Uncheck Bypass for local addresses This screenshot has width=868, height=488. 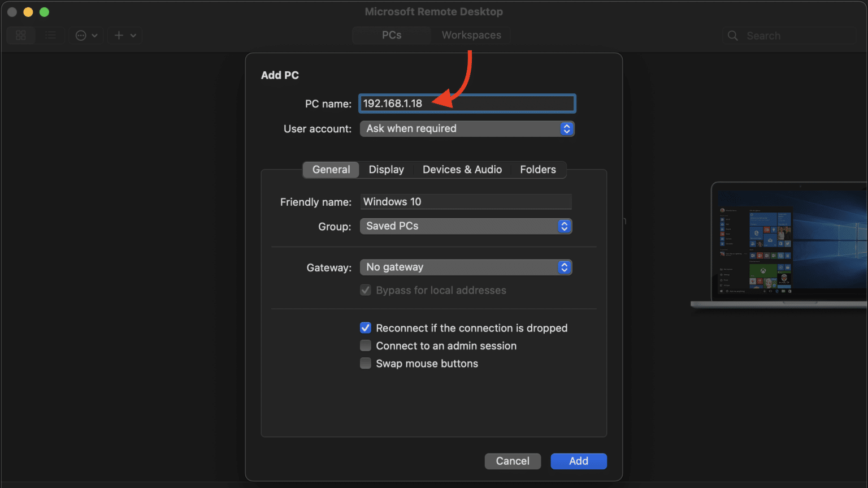(x=366, y=290)
